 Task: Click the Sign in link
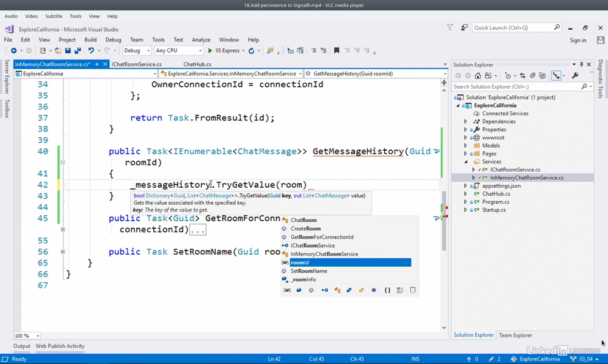coord(578,40)
